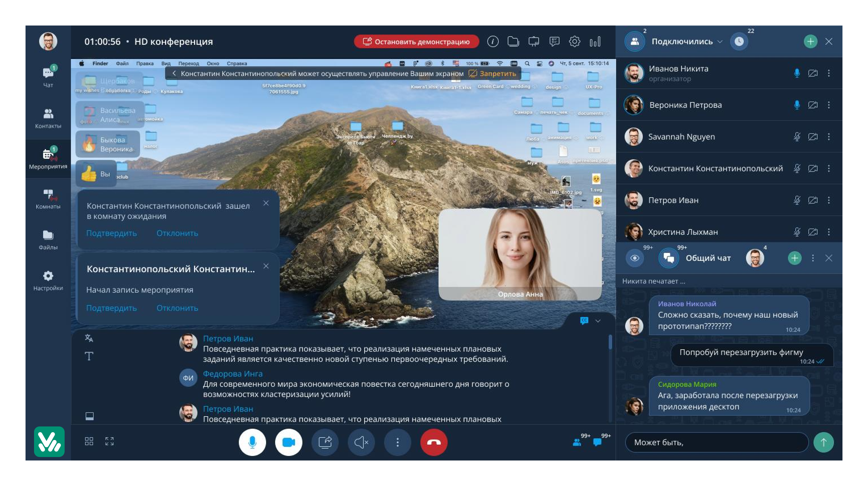
Task: Open options menu for Христина Лыхман
Action: (x=829, y=232)
